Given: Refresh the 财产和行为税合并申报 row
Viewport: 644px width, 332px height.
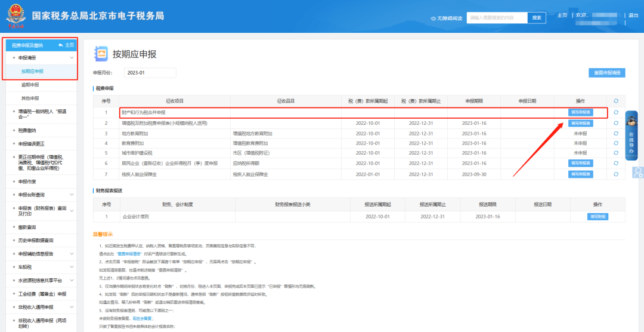Looking at the screenshot, I should (x=615, y=112).
